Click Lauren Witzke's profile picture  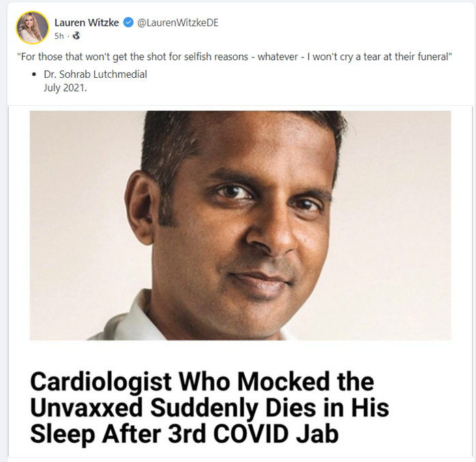coord(33,28)
